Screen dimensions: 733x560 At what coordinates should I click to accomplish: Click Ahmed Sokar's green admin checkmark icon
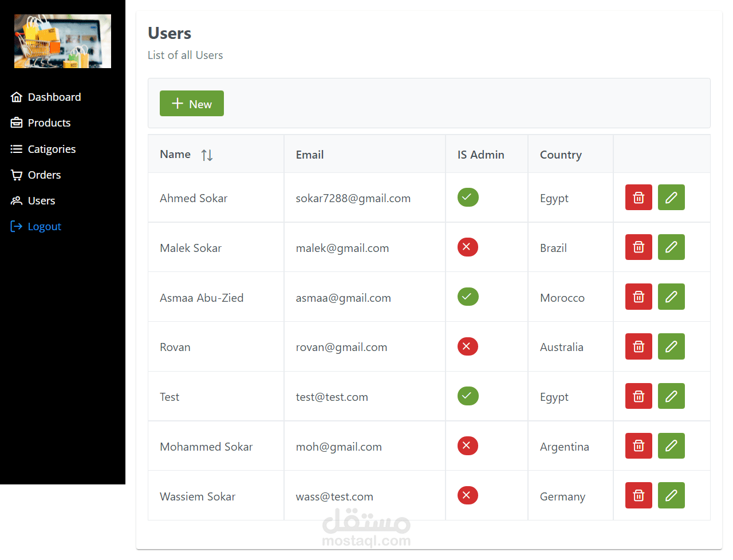tap(468, 198)
